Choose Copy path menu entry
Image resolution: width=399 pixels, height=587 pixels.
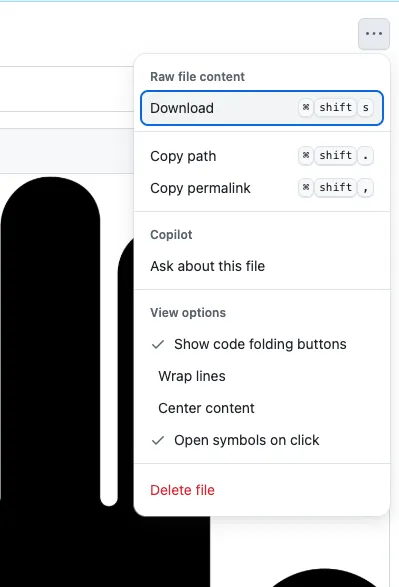(262, 156)
